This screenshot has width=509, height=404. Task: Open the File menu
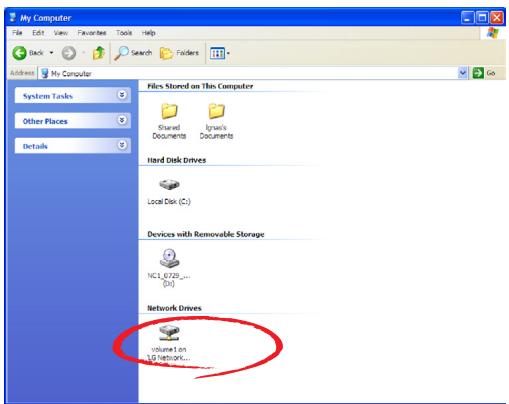pos(17,33)
